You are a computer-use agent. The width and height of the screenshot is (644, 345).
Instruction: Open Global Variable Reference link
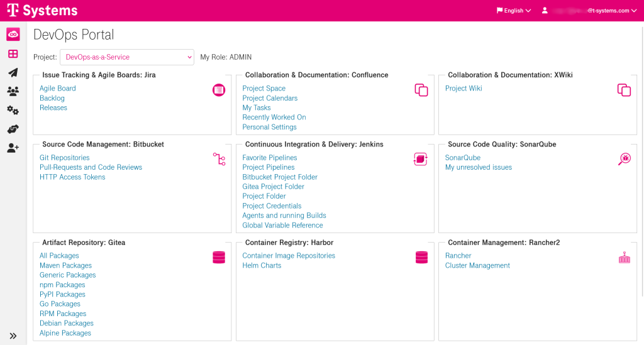282,225
